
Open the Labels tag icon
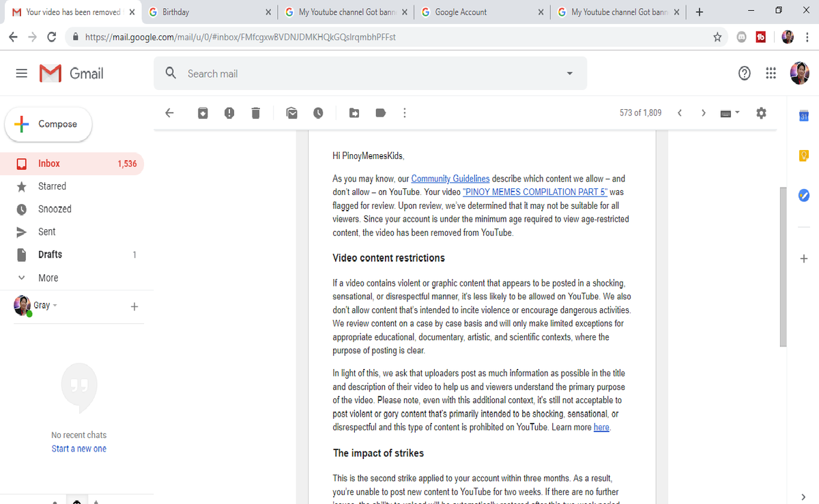[381, 113]
